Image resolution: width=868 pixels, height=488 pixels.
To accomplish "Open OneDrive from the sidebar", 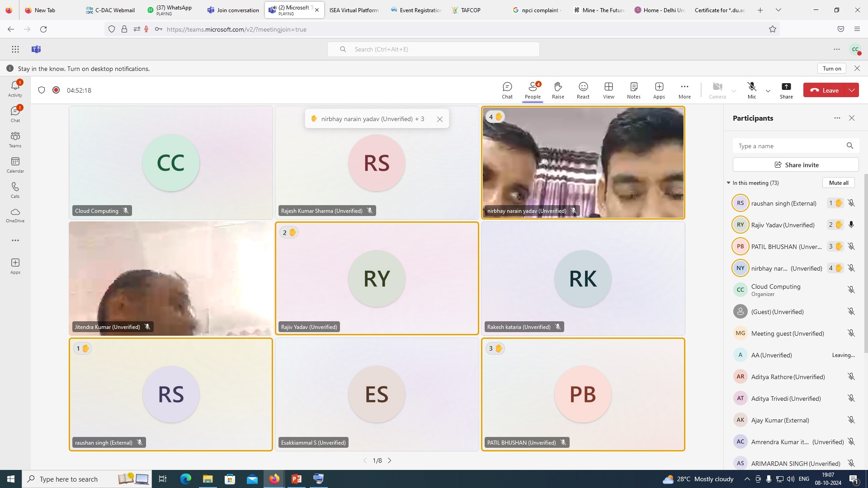I will point(15,215).
